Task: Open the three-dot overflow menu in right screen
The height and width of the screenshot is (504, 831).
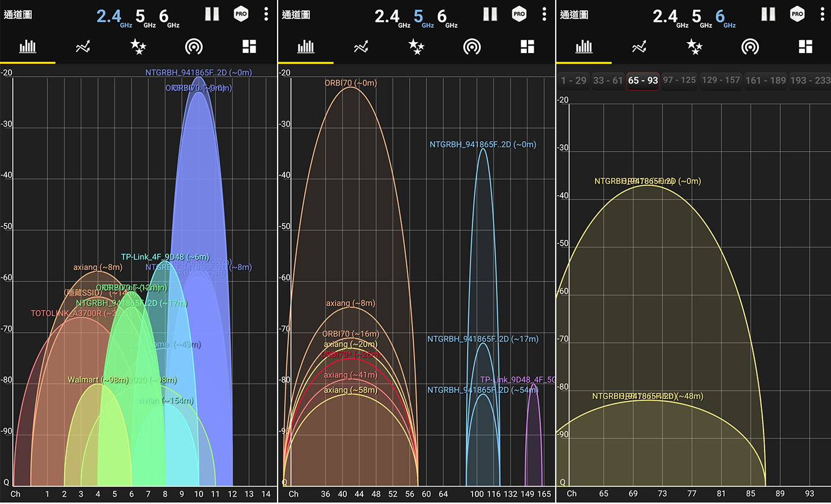Action: [x=822, y=14]
